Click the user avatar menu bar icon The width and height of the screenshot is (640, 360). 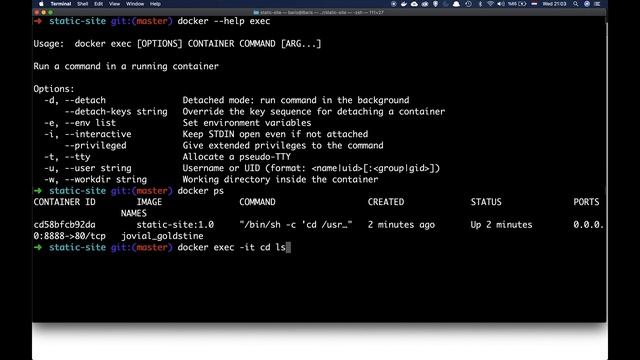(x=587, y=4)
